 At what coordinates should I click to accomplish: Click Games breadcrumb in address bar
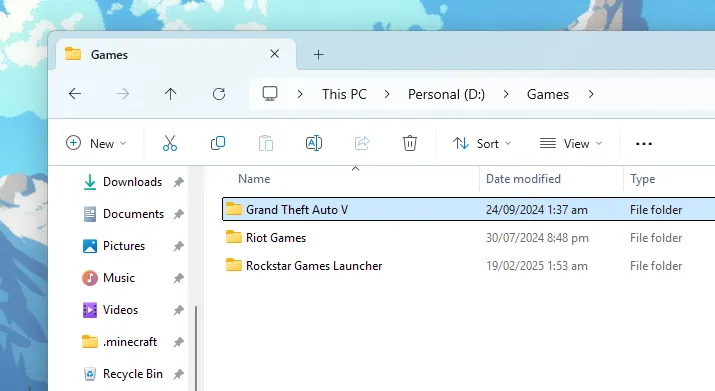coord(548,94)
